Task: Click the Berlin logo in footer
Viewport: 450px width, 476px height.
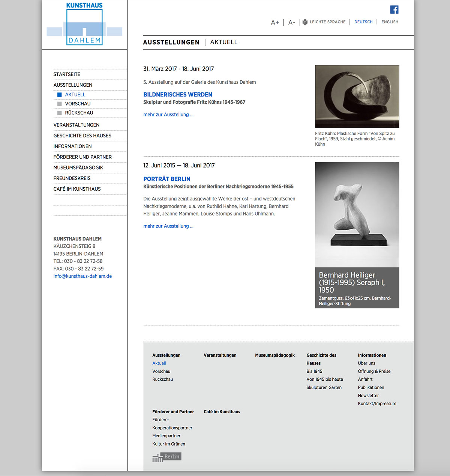Action: (x=166, y=457)
